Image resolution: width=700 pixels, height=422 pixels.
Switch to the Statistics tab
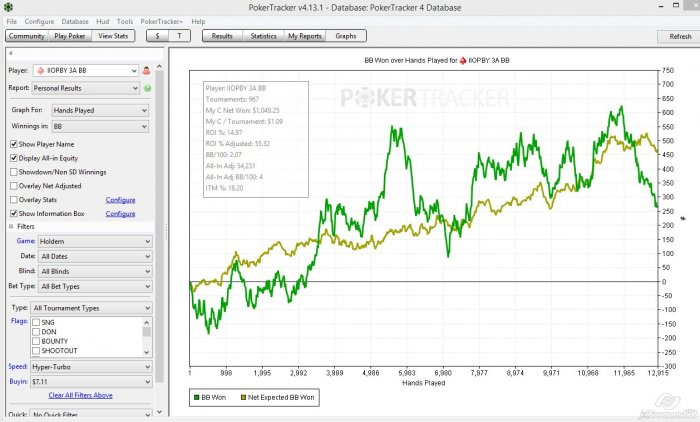[x=263, y=36]
